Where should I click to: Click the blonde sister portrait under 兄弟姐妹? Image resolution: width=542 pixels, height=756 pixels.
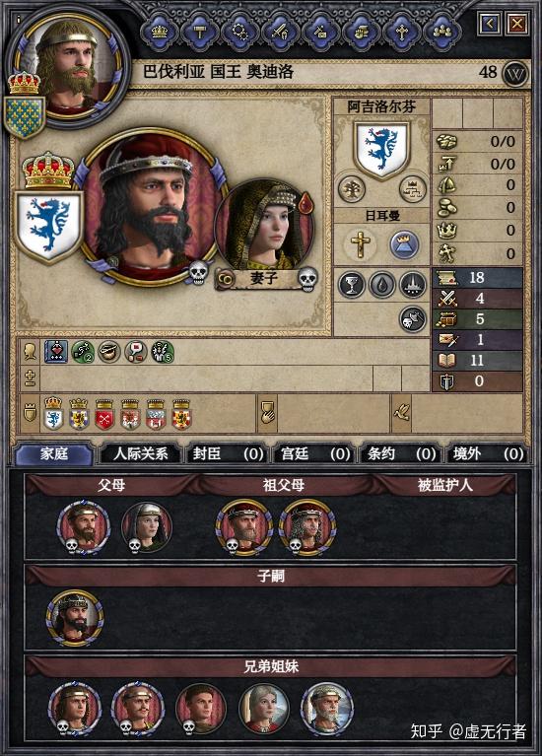click(264, 709)
